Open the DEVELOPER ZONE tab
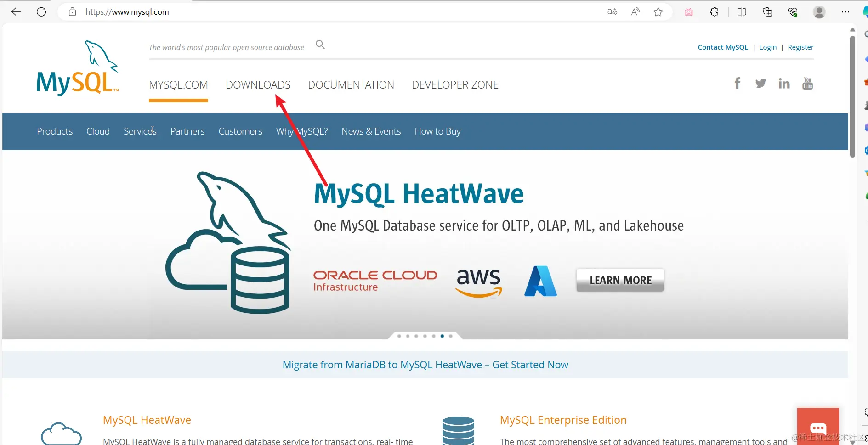 pos(455,85)
